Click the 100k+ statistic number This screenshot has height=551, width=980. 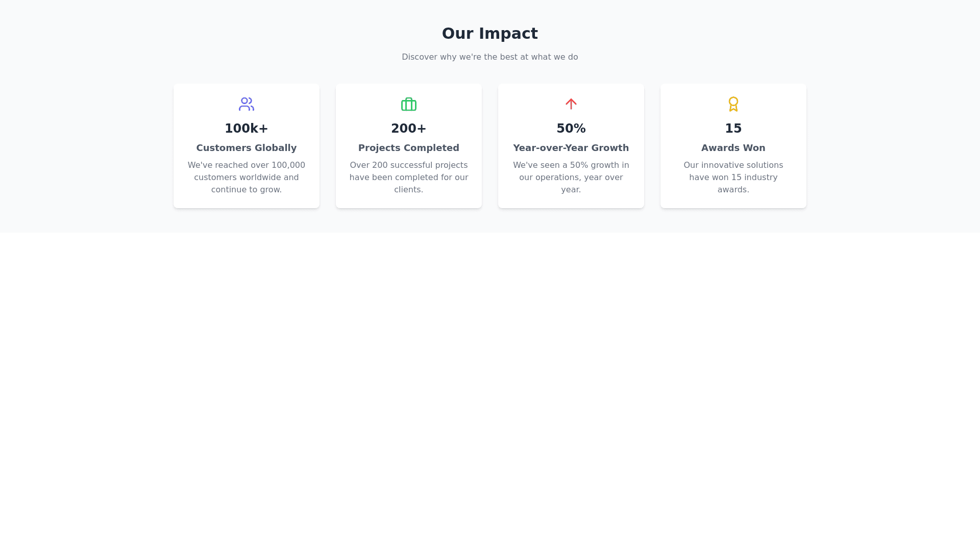click(x=246, y=129)
